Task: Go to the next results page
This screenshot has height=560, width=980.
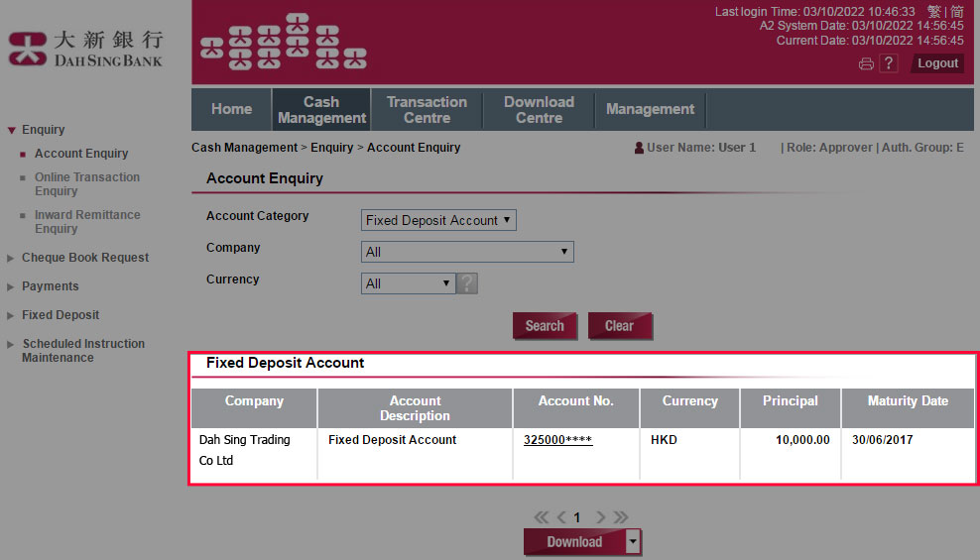Action: pos(601,517)
